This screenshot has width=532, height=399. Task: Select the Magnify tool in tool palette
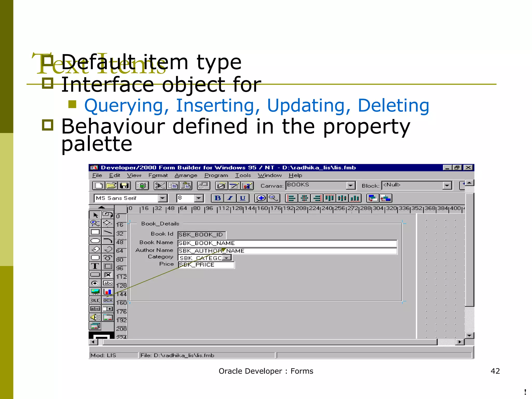tap(95, 223)
